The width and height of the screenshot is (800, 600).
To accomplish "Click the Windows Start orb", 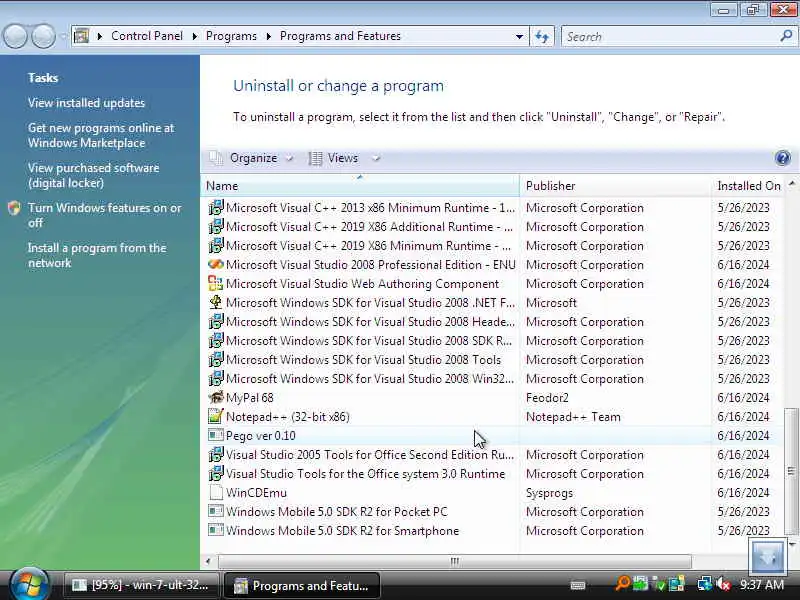I will click(x=29, y=584).
